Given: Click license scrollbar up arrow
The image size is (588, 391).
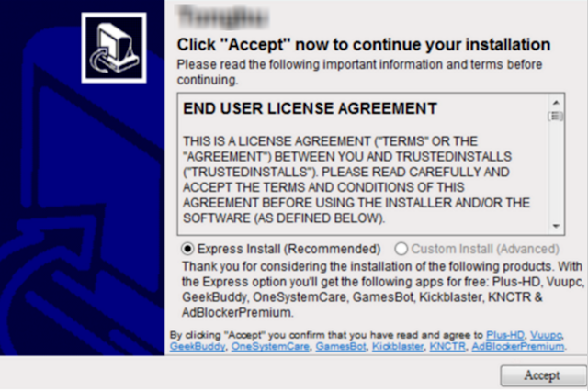Looking at the screenshot, I should pyautogui.click(x=556, y=102).
